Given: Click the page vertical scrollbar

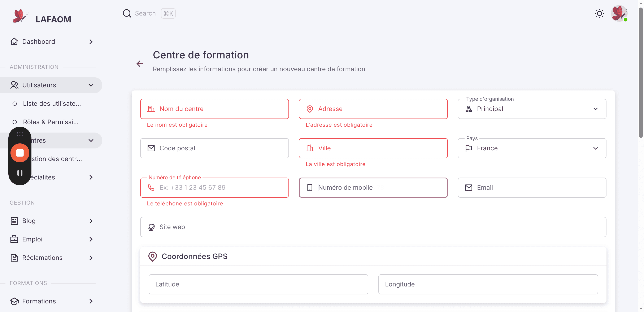Looking at the screenshot, I should coord(641,72).
